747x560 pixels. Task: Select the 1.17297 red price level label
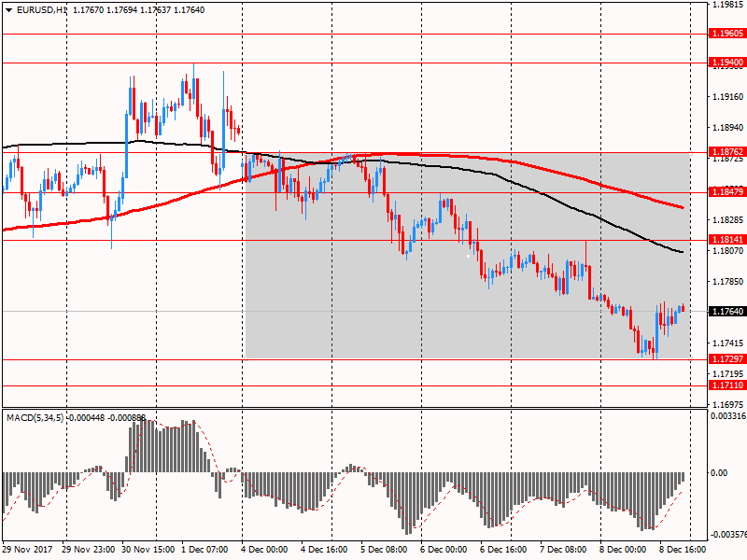pos(727,358)
